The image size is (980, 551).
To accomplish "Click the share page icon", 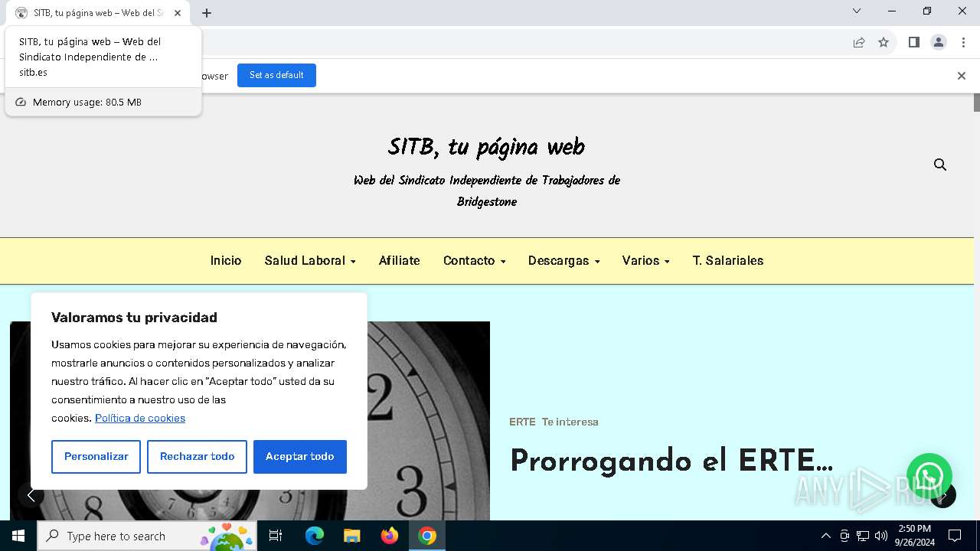I will tap(859, 42).
